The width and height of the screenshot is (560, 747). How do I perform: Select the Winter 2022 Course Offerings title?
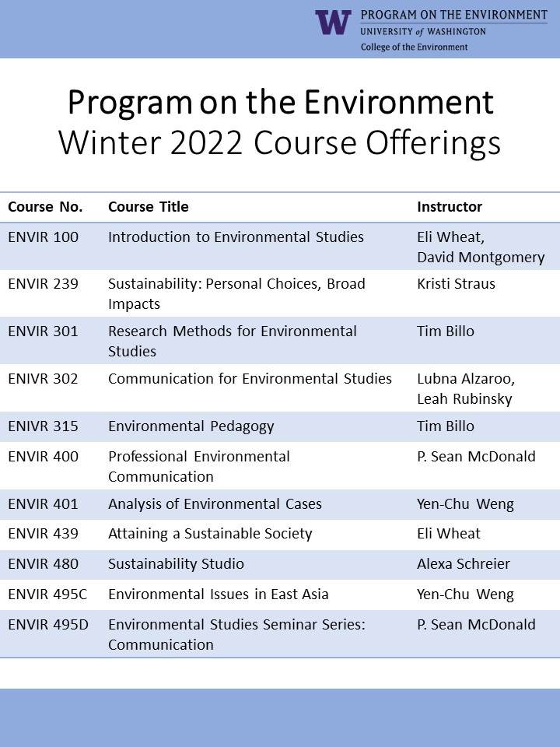click(280, 143)
